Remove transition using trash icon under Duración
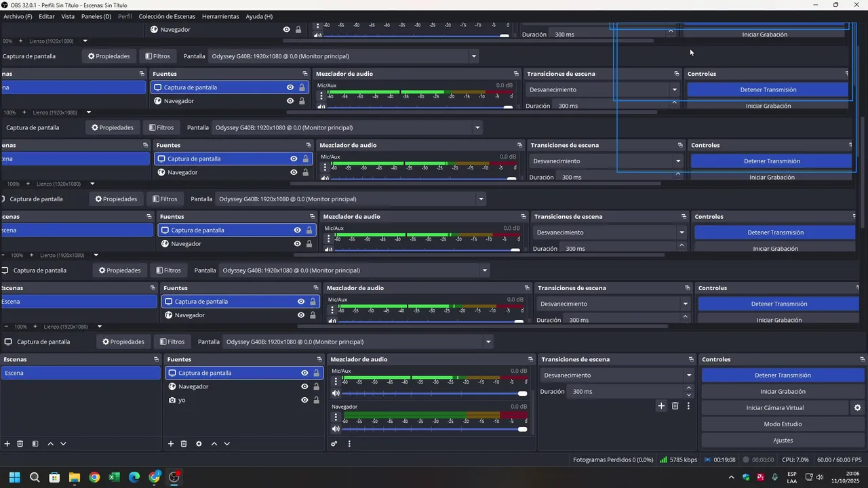The width and height of the screenshot is (868, 488). coord(675,406)
